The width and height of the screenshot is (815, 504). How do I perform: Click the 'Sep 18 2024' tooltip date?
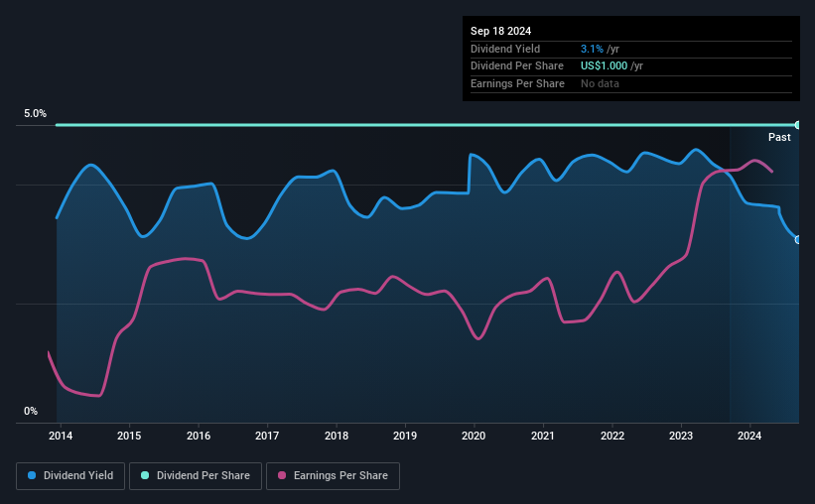pyautogui.click(x=500, y=31)
